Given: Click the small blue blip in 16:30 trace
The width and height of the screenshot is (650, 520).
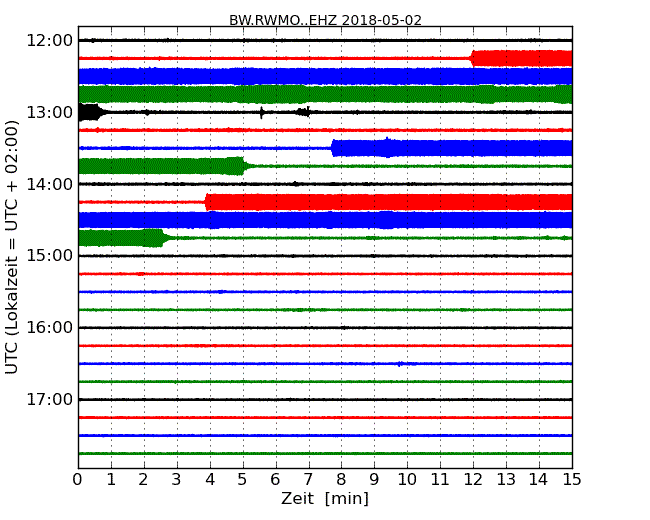Looking at the screenshot, I should [400, 364].
